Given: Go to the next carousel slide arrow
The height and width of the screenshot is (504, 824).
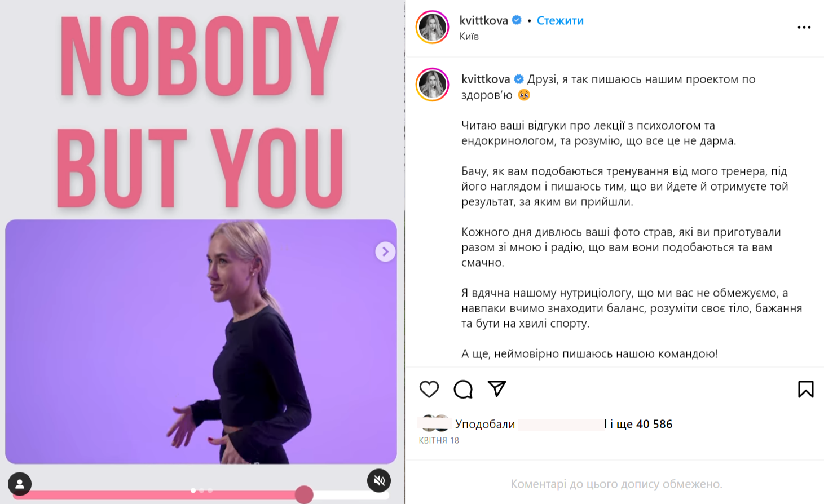Looking at the screenshot, I should tap(385, 251).
